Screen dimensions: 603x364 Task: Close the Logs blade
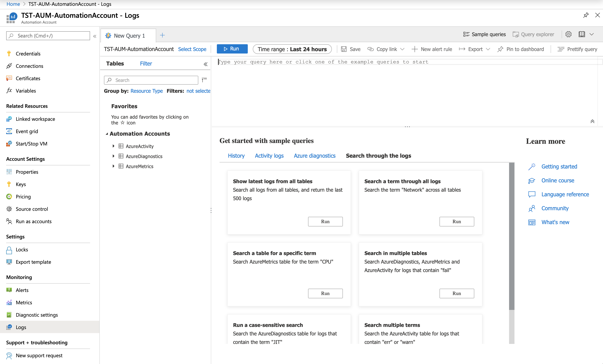[597, 15]
